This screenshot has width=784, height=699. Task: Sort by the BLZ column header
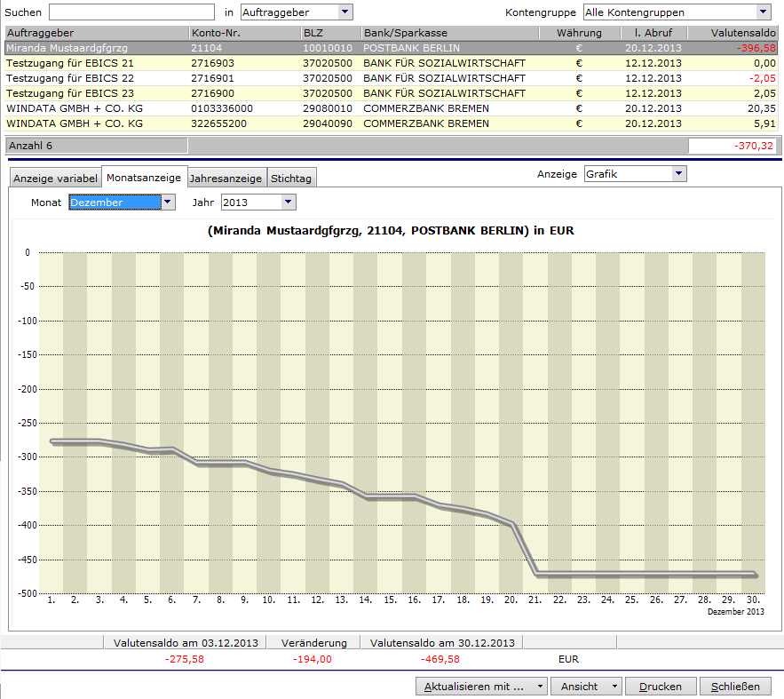(331, 33)
